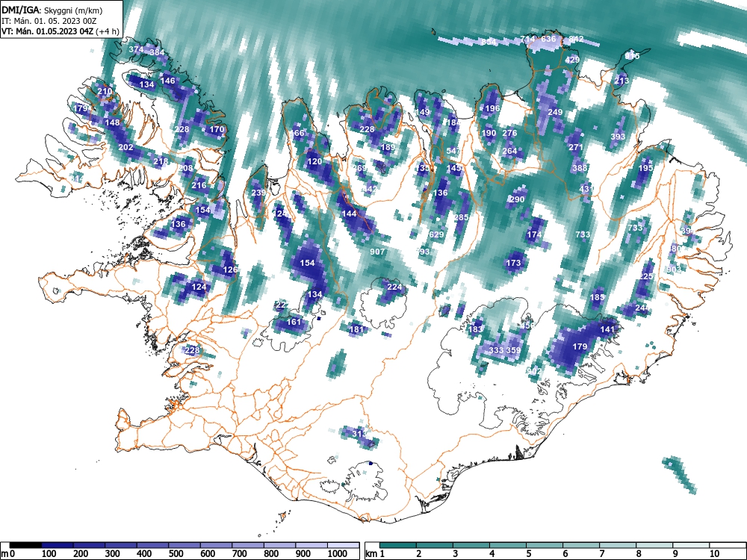
Task: Select the 195 visibility value
Action: (x=646, y=168)
